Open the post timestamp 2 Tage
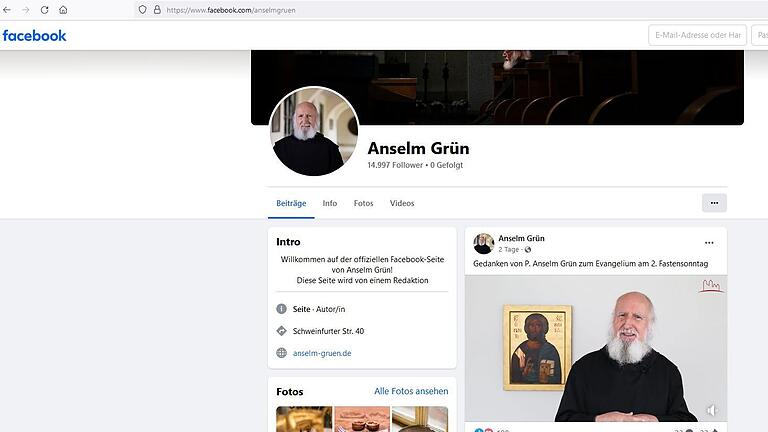Screen dimensions: 768x432 pyautogui.click(x=508, y=249)
